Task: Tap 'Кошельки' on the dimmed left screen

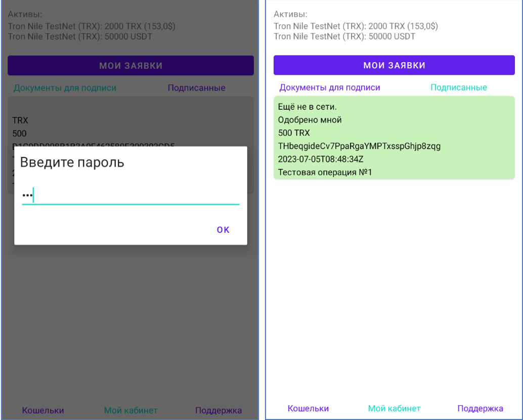Action: 43,410
